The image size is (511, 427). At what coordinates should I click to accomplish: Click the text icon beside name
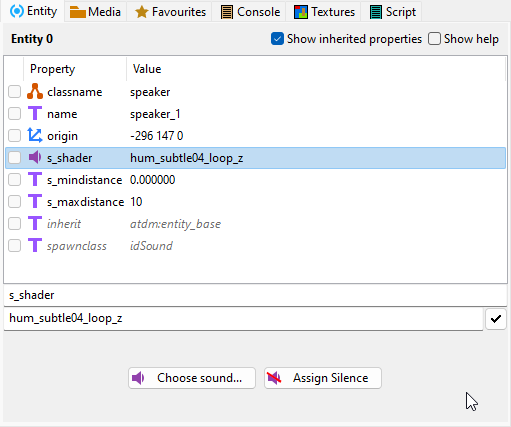[x=35, y=113]
